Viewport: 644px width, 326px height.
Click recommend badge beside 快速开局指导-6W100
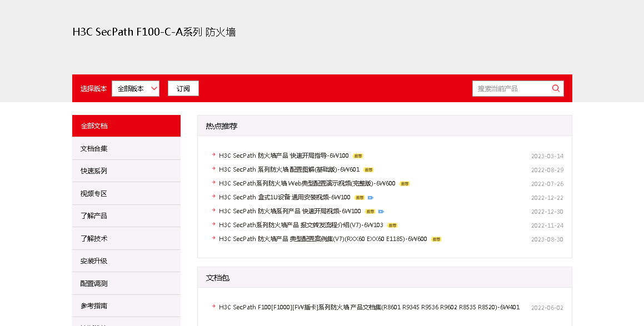(x=358, y=156)
